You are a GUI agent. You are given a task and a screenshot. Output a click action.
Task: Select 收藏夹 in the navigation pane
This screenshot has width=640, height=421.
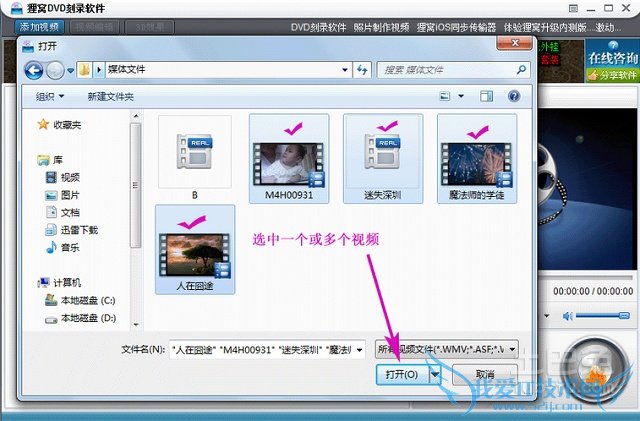click(60, 125)
